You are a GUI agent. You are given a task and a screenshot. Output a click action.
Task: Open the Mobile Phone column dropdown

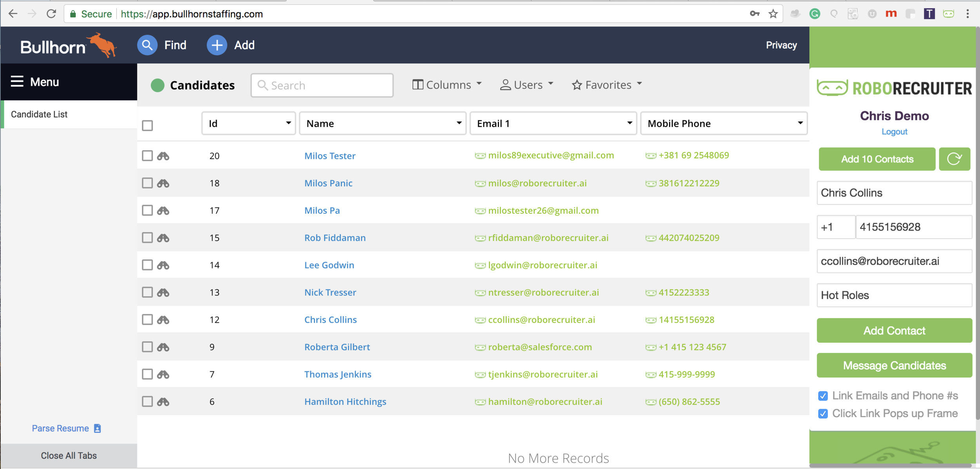pyautogui.click(x=724, y=124)
